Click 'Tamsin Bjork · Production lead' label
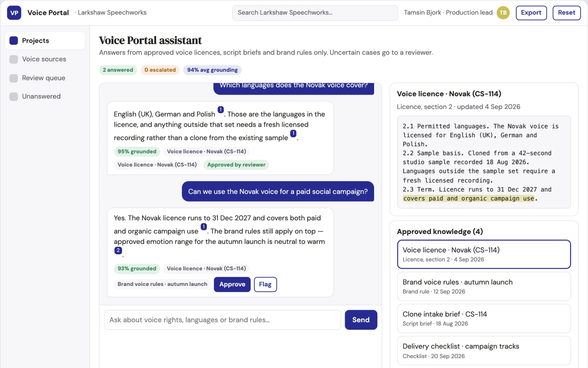 click(x=448, y=13)
